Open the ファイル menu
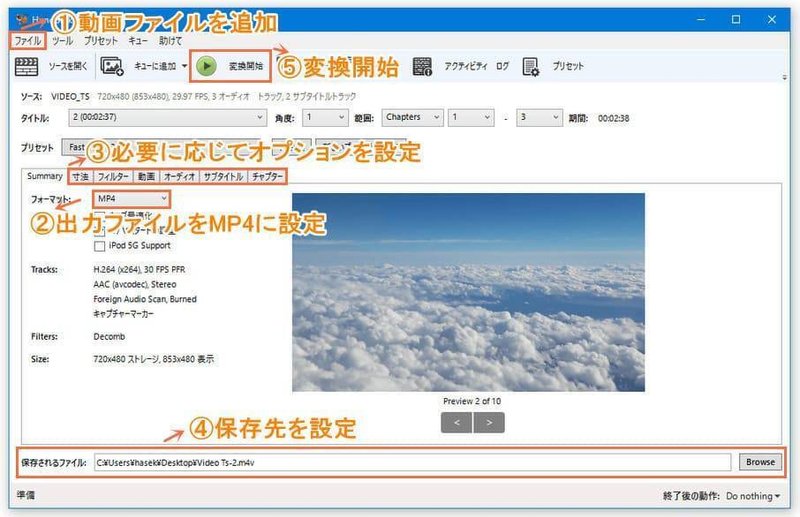The height and width of the screenshot is (517, 800). point(28,41)
